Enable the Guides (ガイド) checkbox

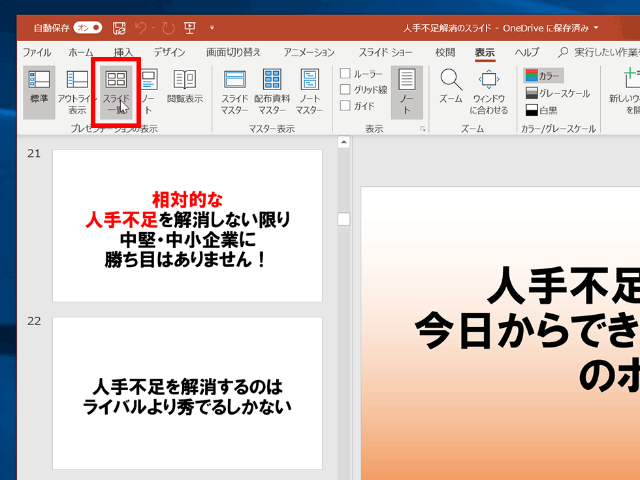tap(346, 105)
